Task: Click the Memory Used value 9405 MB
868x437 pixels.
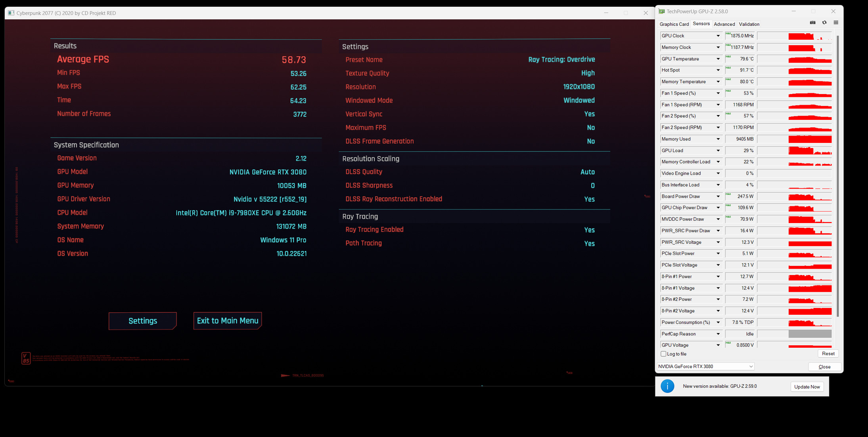Action: click(740, 139)
